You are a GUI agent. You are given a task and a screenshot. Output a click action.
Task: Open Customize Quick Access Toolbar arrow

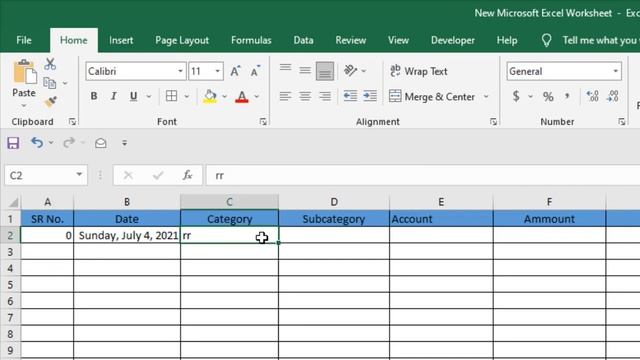pyautogui.click(x=124, y=143)
